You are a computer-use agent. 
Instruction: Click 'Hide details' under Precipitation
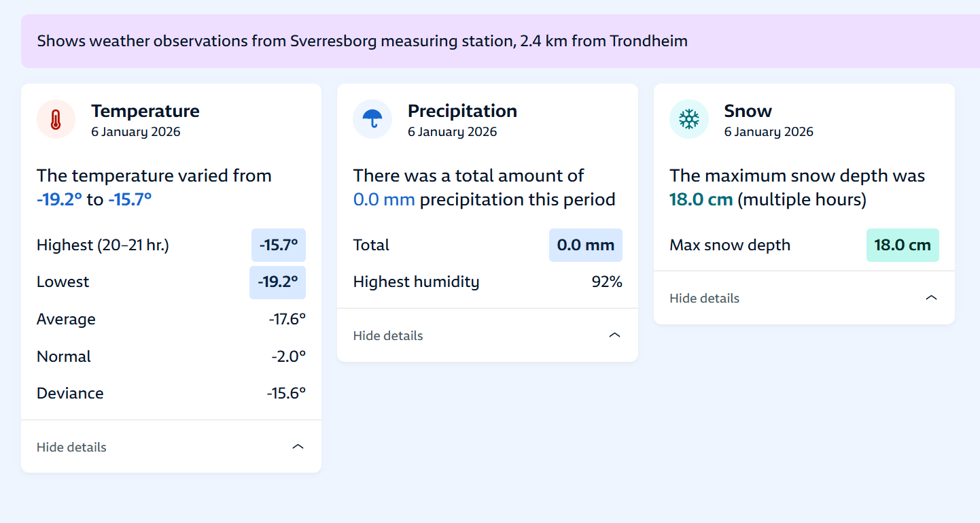[x=388, y=335]
